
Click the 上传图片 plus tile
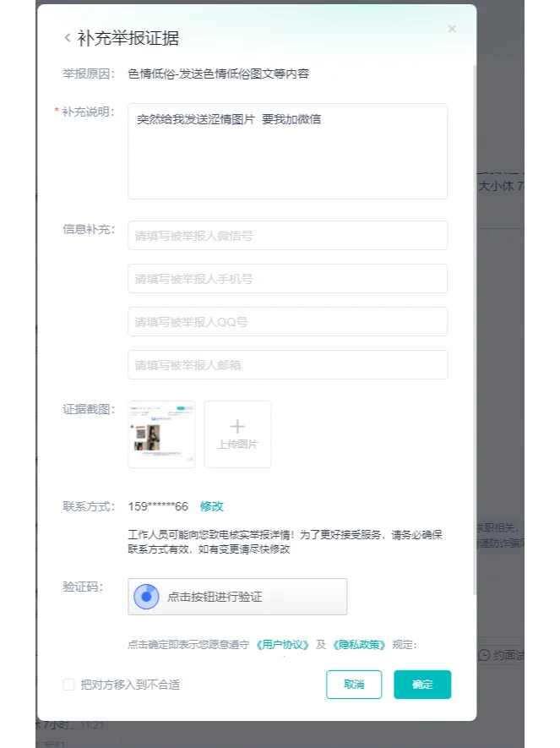[237, 434]
